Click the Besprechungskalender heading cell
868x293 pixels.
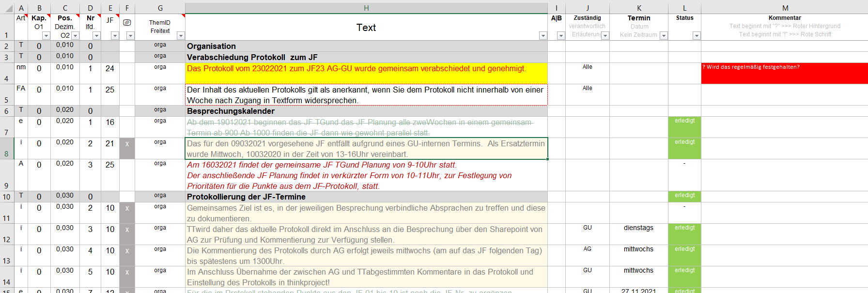tap(366, 111)
